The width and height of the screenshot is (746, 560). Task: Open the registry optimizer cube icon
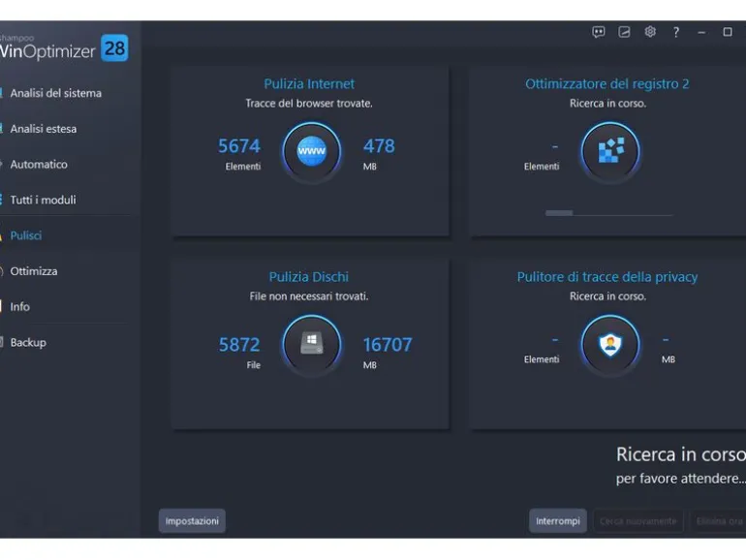[610, 151]
